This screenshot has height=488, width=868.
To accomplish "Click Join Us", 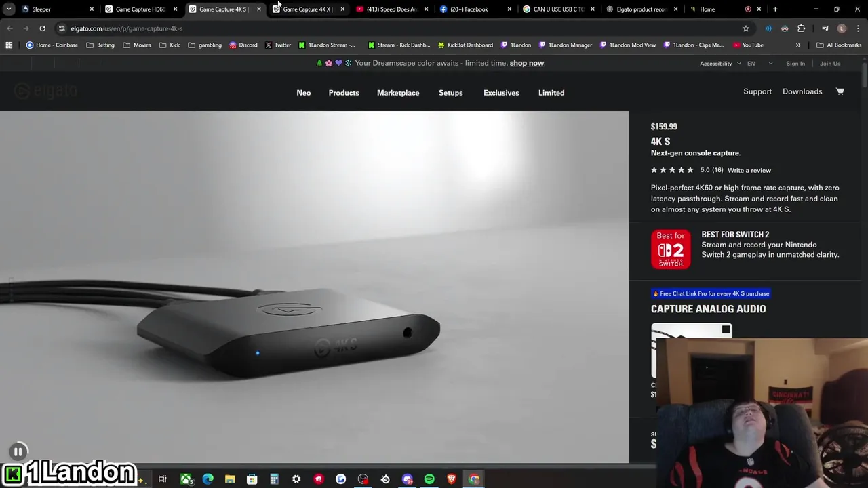I will pyautogui.click(x=830, y=64).
